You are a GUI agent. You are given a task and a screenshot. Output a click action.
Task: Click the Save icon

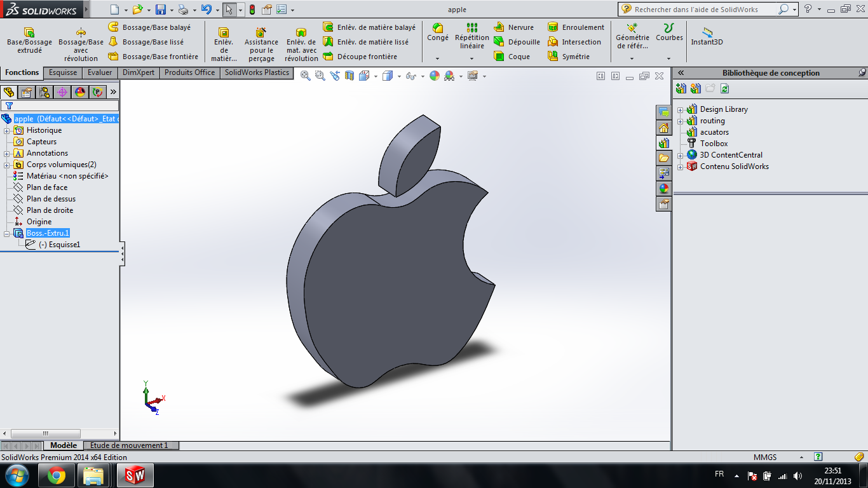pyautogui.click(x=161, y=10)
